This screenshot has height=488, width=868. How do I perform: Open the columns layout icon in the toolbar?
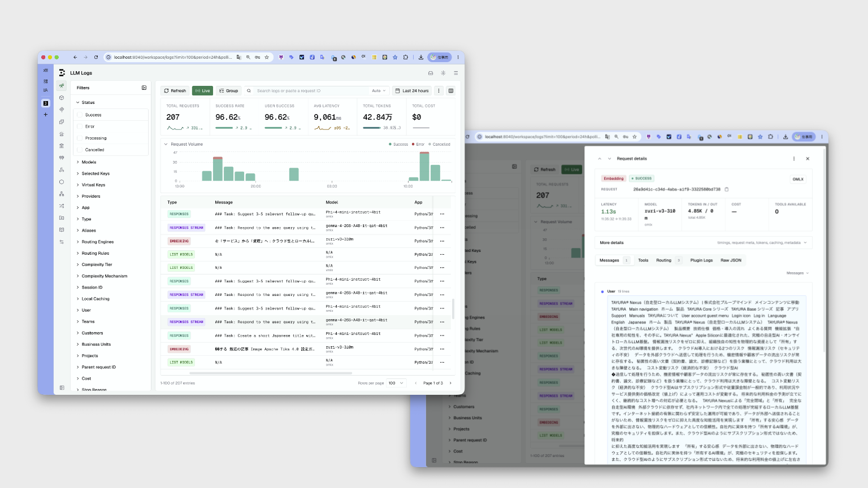click(x=451, y=90)
